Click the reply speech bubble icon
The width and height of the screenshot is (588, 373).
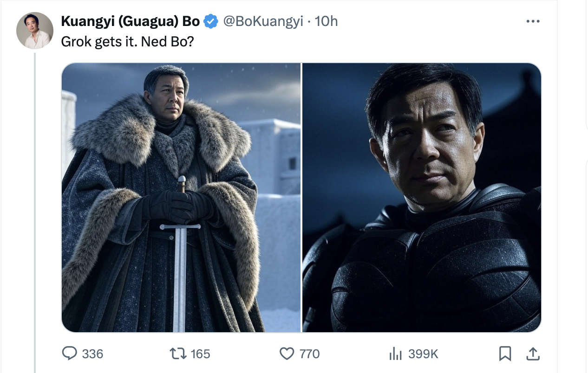click(70, 354)
